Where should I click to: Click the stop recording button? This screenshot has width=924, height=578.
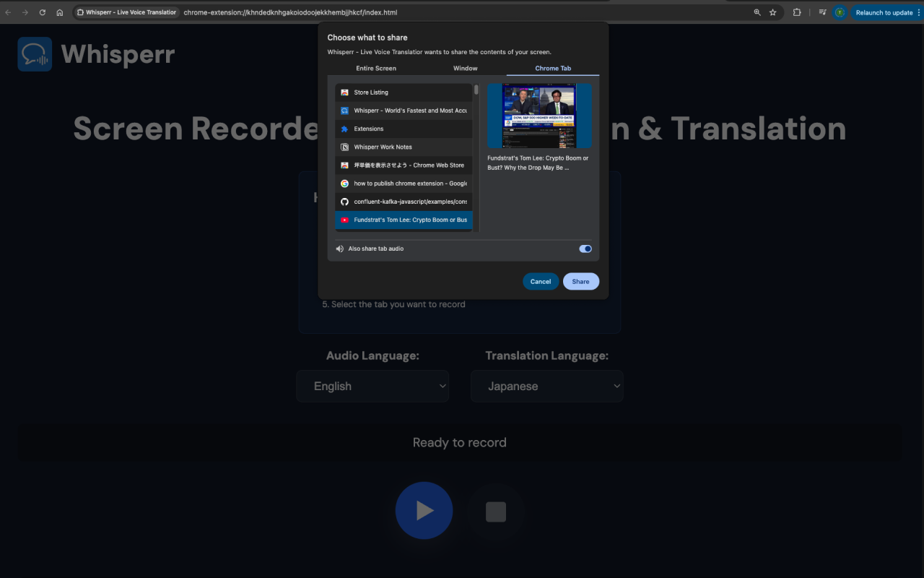pos(496,512)
